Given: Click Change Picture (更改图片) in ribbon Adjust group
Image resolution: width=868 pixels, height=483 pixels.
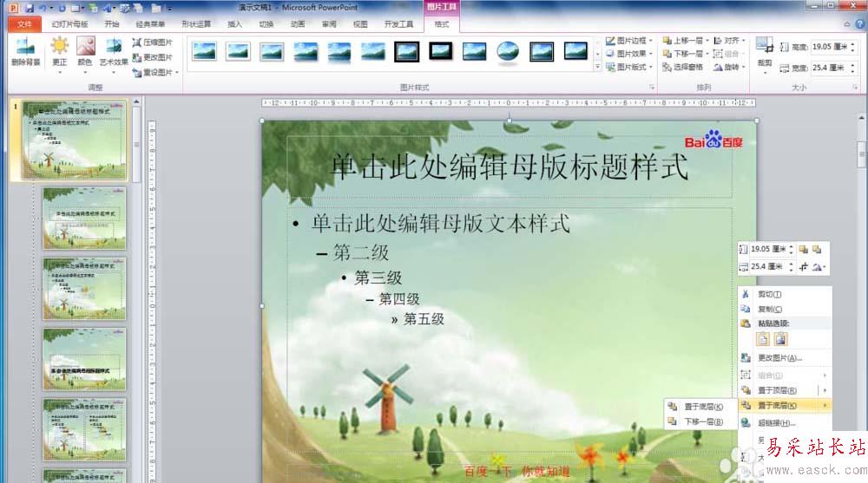Looking at the screenshot, I should click(x=152, y=57).
